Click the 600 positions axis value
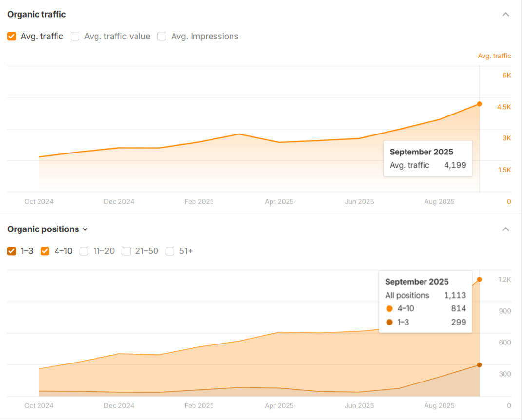 [x=504, y=343]
